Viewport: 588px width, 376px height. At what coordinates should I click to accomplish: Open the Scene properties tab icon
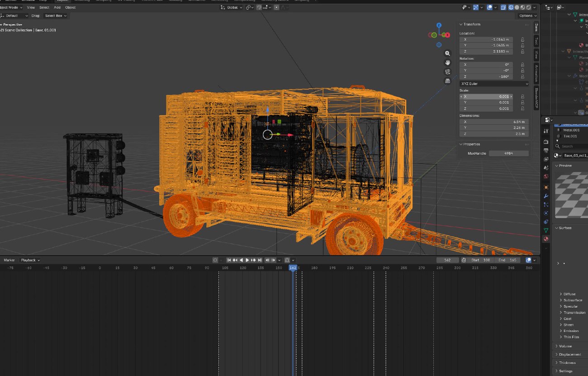[x=546, y=168]
